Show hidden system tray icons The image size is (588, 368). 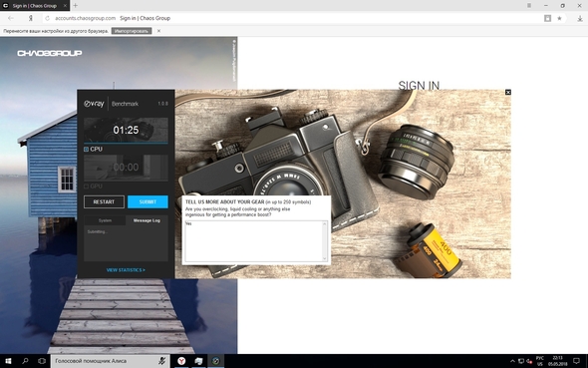coord(512,361)
